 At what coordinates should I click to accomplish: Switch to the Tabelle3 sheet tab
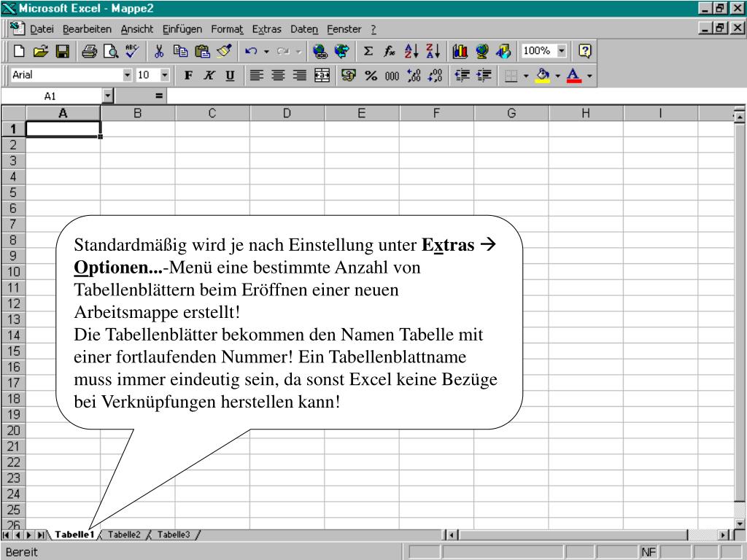[x=174, y=534]
